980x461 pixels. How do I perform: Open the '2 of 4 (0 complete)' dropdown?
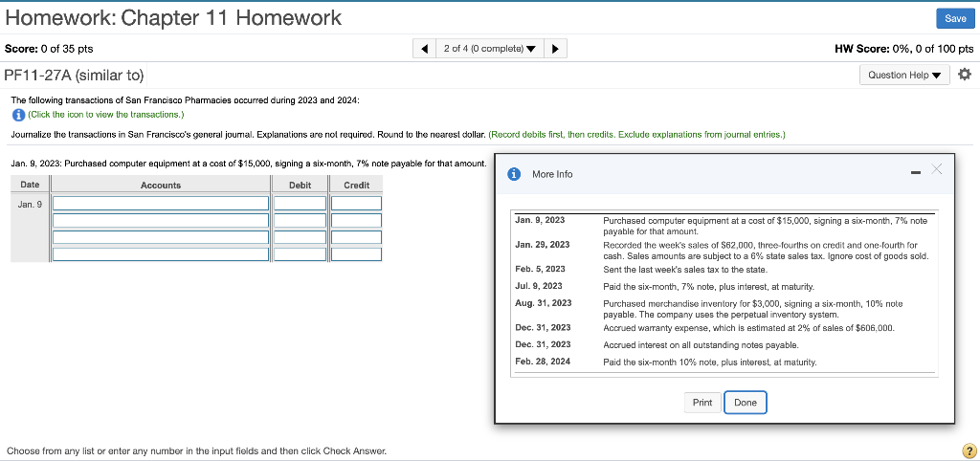(x=489, y=49)
